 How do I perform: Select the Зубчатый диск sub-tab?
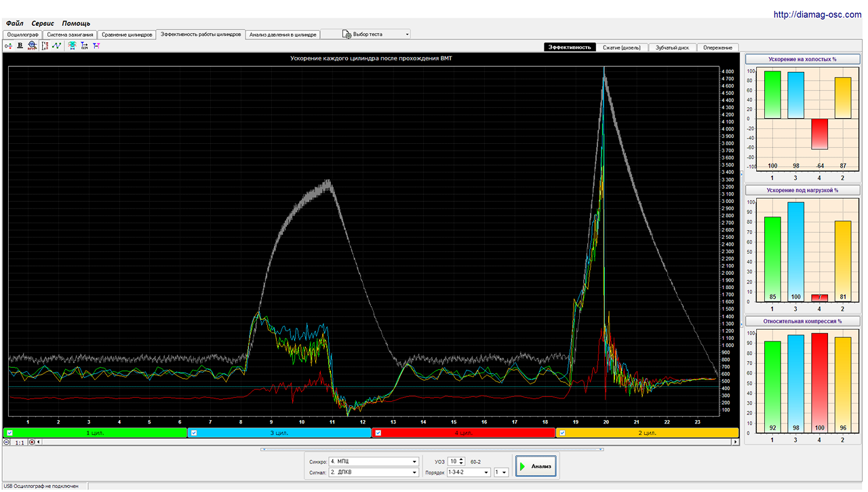[672, 48]
